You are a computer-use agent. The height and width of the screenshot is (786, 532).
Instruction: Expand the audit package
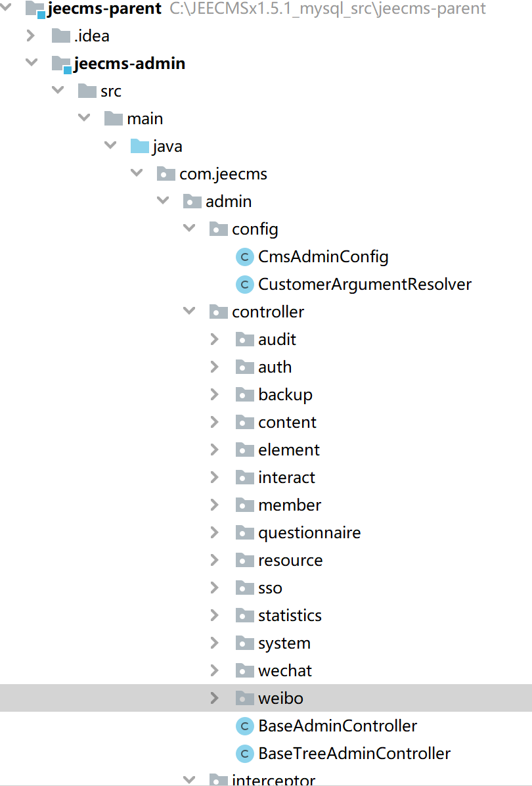[214, 339]
